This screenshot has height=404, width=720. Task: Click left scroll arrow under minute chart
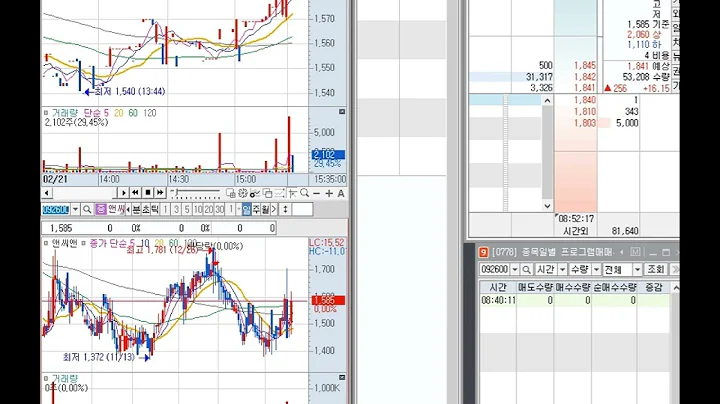(47, 193)
